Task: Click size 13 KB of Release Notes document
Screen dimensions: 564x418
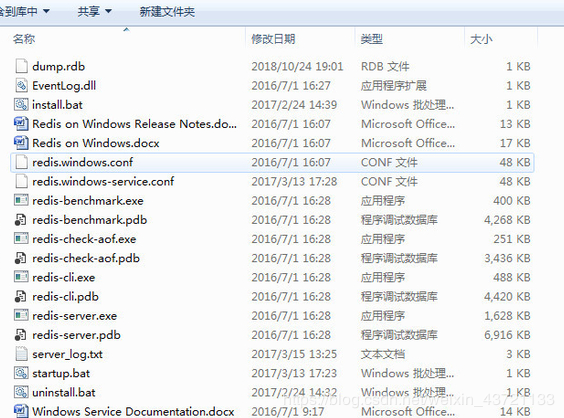Action: click(x=515, y=124)
